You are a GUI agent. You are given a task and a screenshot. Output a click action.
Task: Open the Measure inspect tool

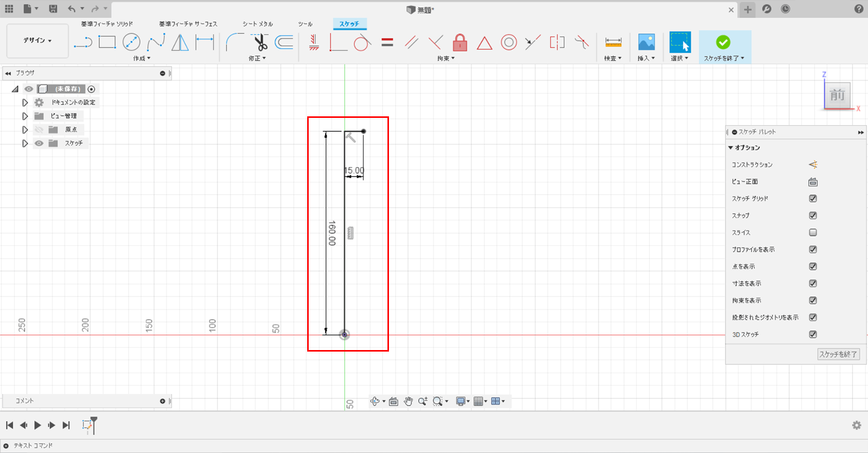(613, 42)
